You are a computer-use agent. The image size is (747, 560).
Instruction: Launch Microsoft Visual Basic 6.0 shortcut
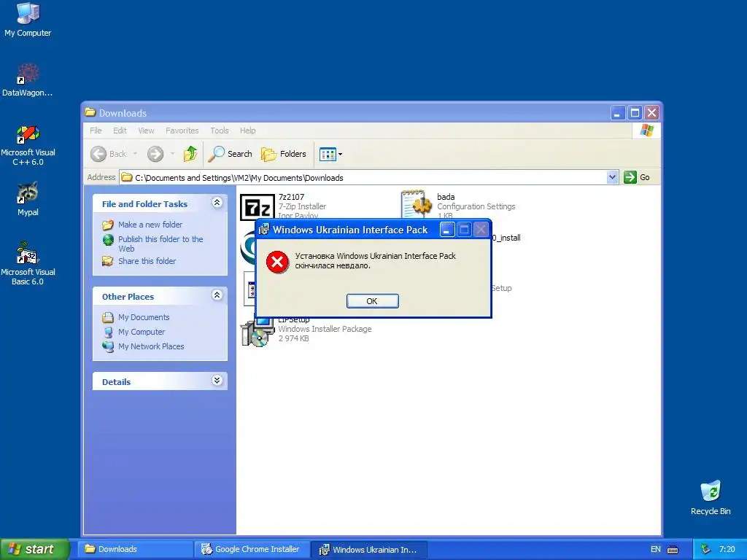pos(28,263)
